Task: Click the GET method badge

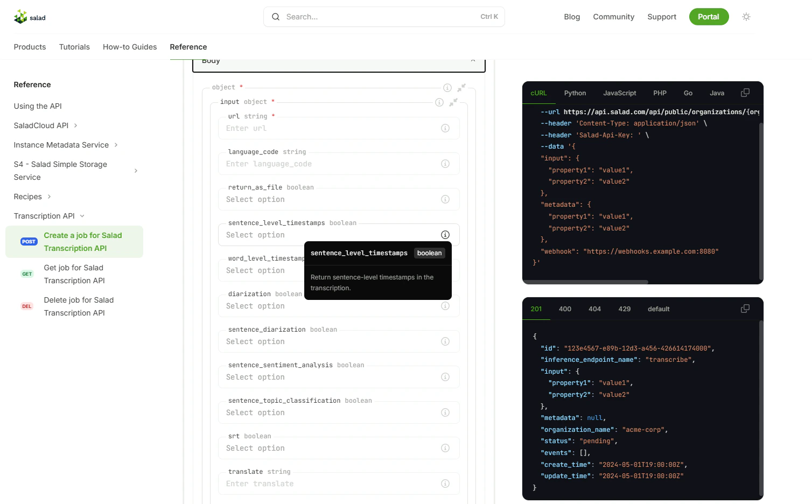Action: (27, 274)
